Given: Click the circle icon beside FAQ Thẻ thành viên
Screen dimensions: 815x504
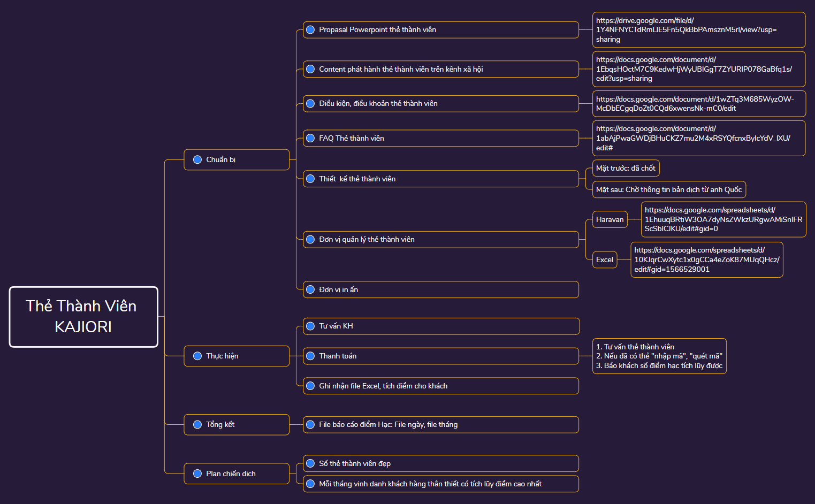Looking at the screenshot, I should (x=310, y=138).
